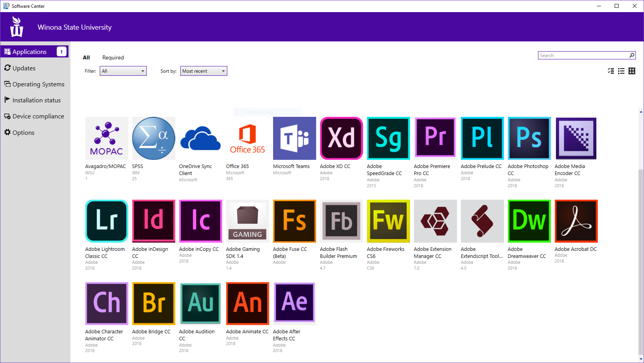Open the Sort by dropdown
Viewport: 644px width, 363px height.
pyautogui.click(x=203, y=71)
